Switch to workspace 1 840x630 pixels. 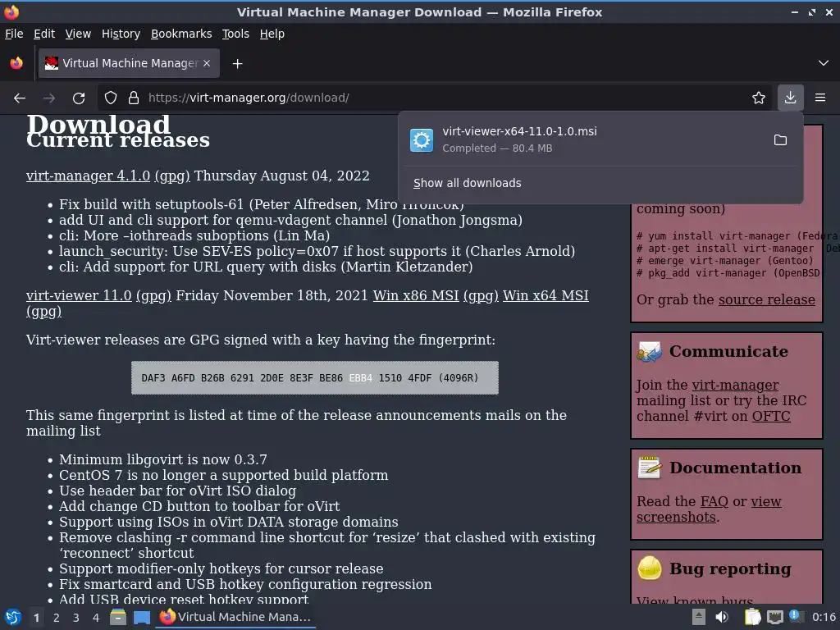[36, 618]
